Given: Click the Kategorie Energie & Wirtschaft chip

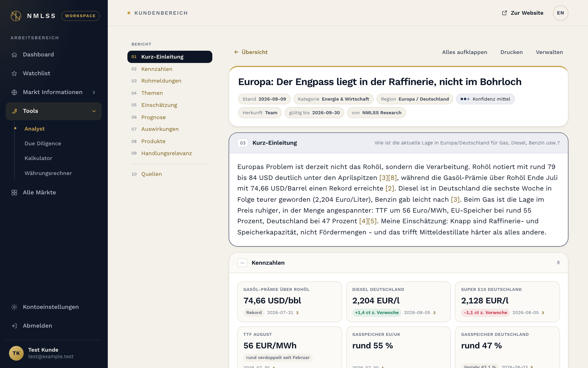Looking at the screenshot, I should coord(333,99).
